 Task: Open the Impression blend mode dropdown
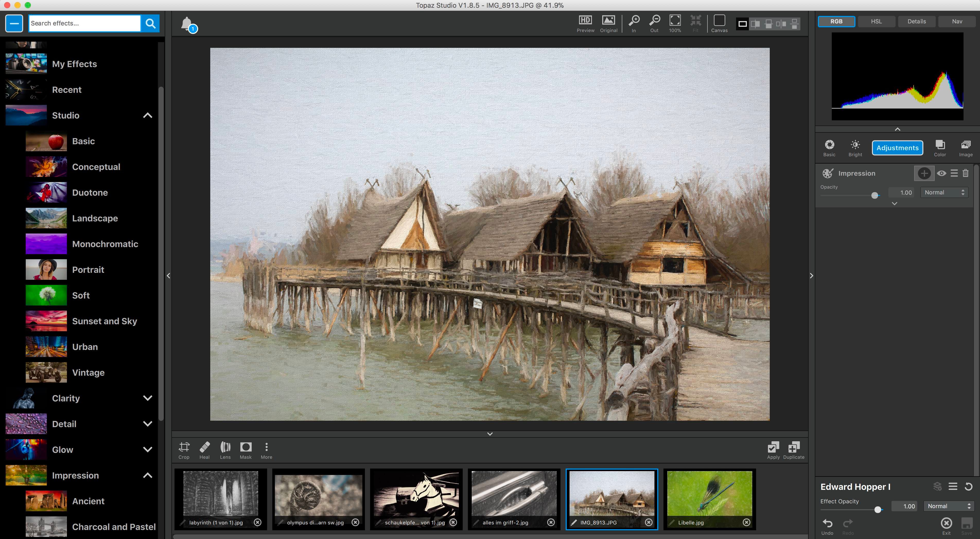tap(944, 192)
